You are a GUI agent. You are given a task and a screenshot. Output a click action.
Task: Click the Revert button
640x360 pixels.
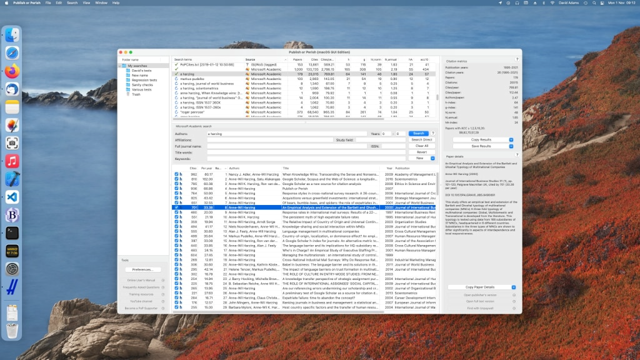tap(422, 152)
